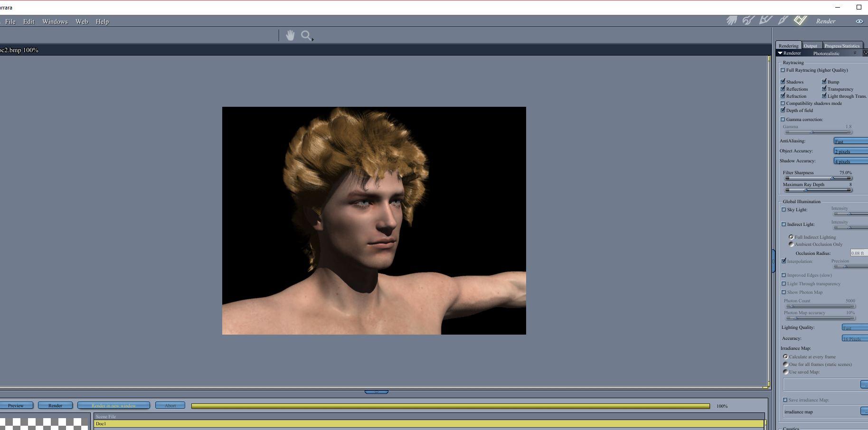Open the Object Accuracy dropdown
Viewport: 868px width, 430px height.
[851, 151]
